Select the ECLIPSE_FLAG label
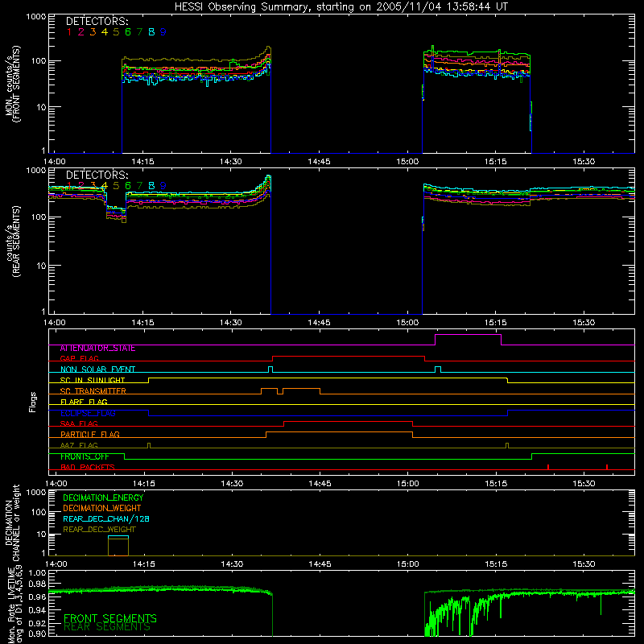 88,413
